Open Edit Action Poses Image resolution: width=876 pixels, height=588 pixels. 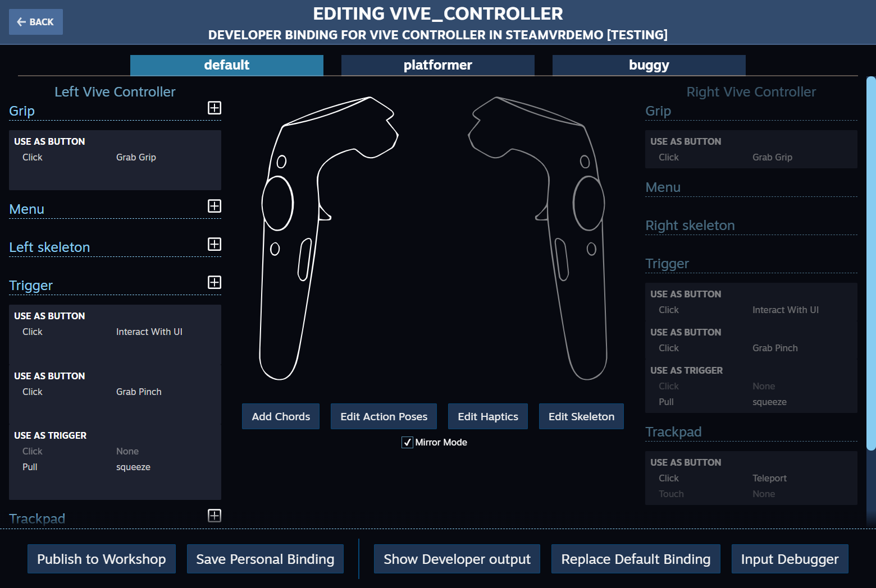[x=384, y=416]
